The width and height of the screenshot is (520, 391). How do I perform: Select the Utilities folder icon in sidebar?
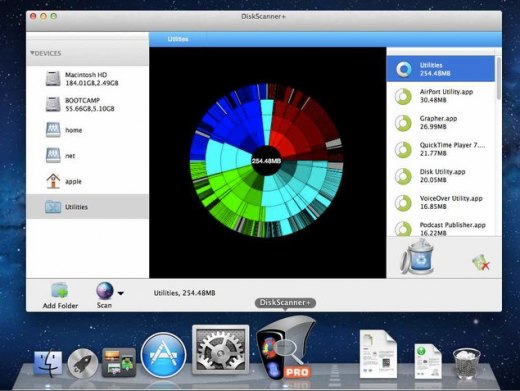53,207
